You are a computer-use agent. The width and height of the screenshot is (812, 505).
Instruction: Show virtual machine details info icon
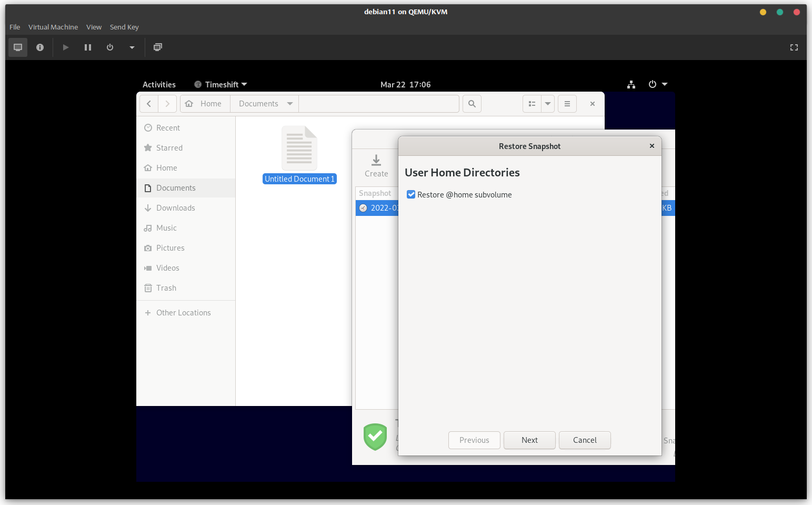click(x=40, y=47)
